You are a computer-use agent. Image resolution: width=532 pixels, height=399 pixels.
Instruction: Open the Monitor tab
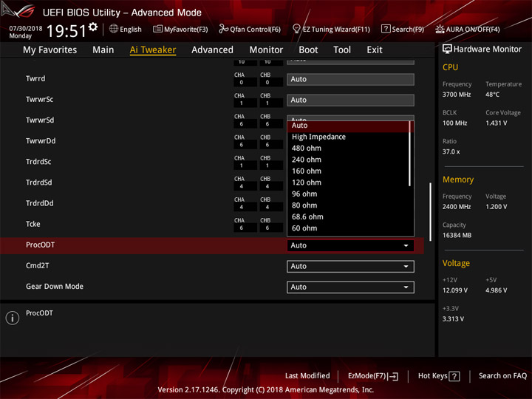coord(266,50)
